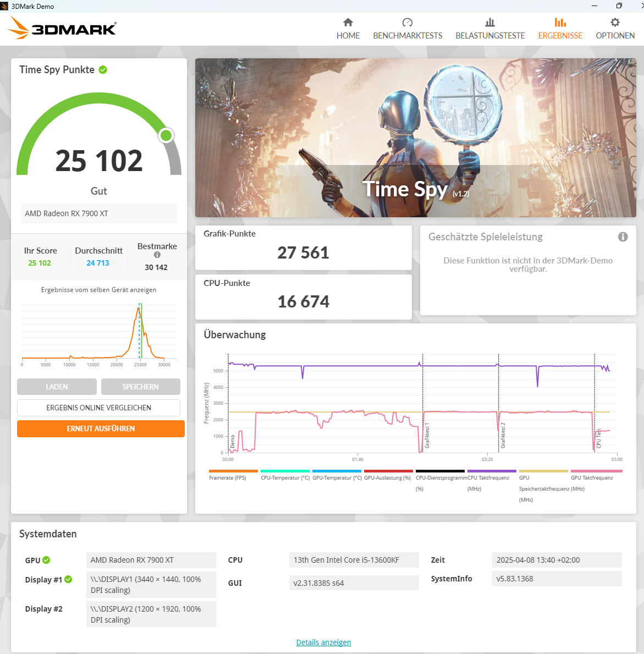Click Ihr Score value 25 102
This screenshot has width=644, height=654.
pyautogui.click(x=40, y=263)
